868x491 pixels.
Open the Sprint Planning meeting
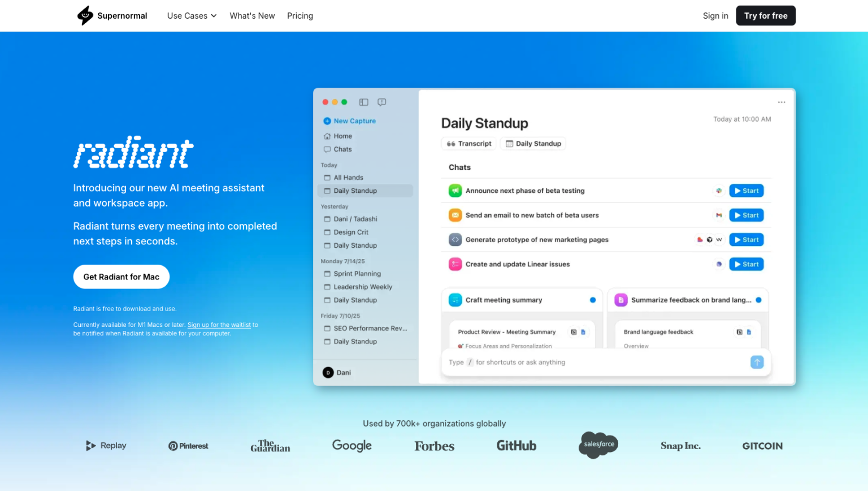click(353, 274)
